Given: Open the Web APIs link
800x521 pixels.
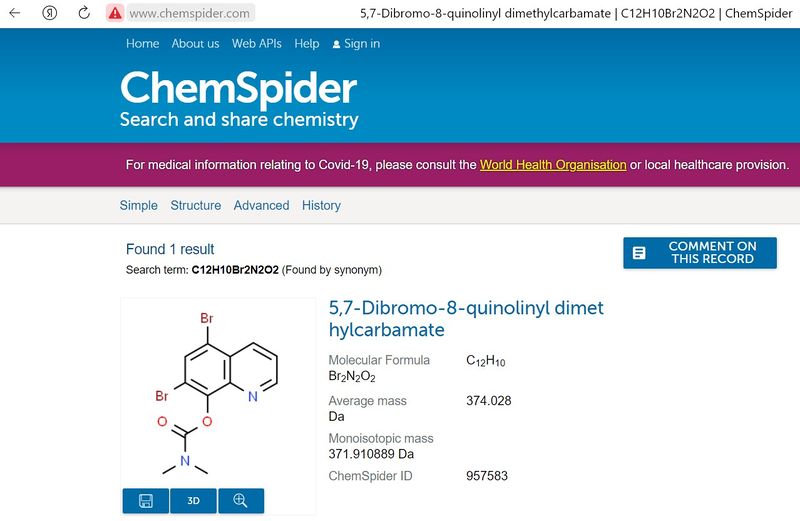Looking at the screenshot, I should [257, 44].
